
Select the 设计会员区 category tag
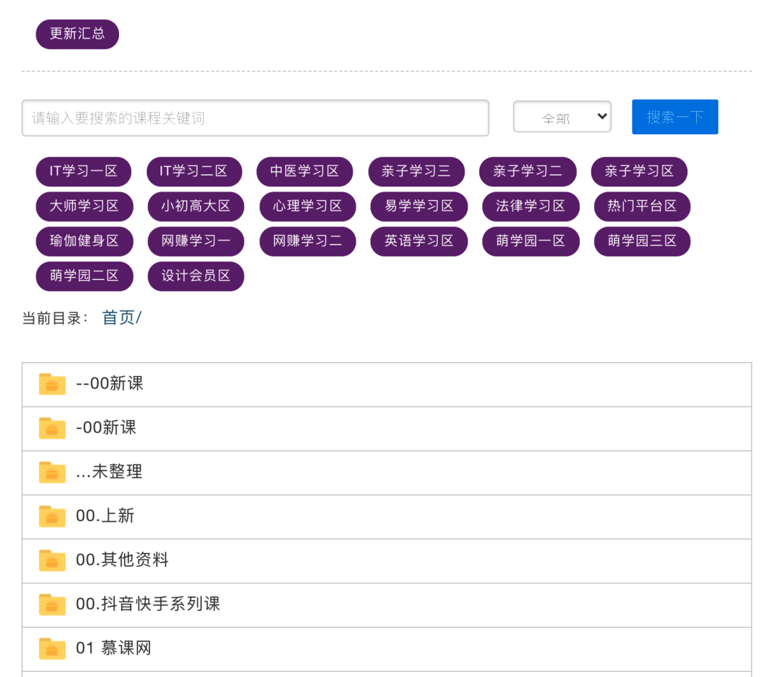[x=195, y=276]
